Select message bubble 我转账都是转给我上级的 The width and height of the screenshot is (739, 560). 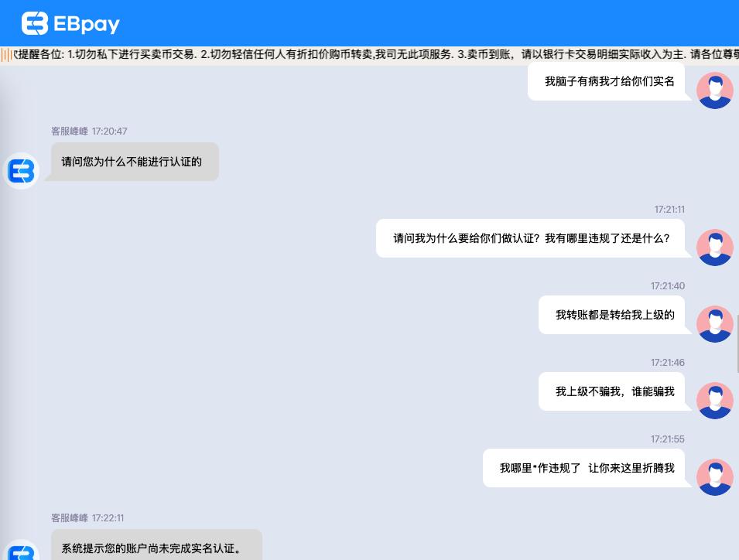point(612,315)
